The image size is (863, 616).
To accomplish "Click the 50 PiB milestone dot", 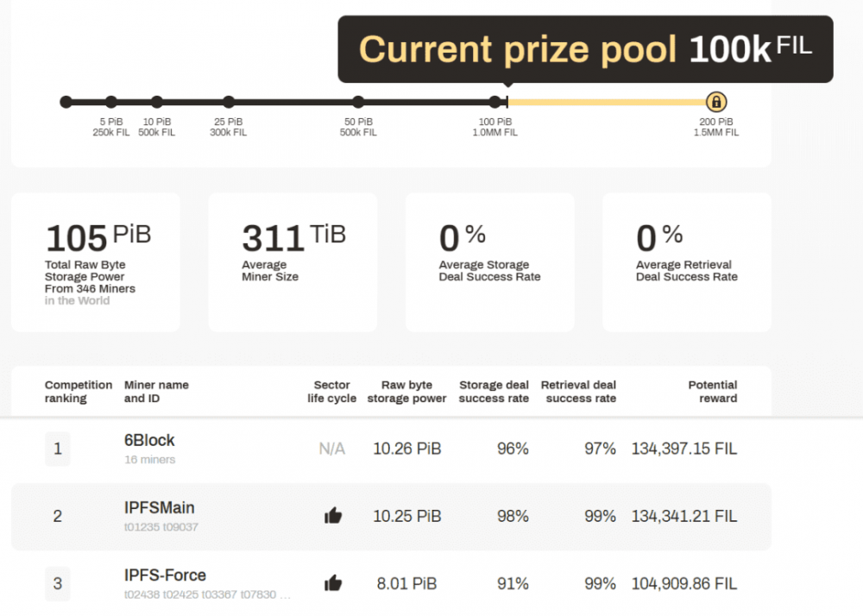I will (x=358, y=102).
